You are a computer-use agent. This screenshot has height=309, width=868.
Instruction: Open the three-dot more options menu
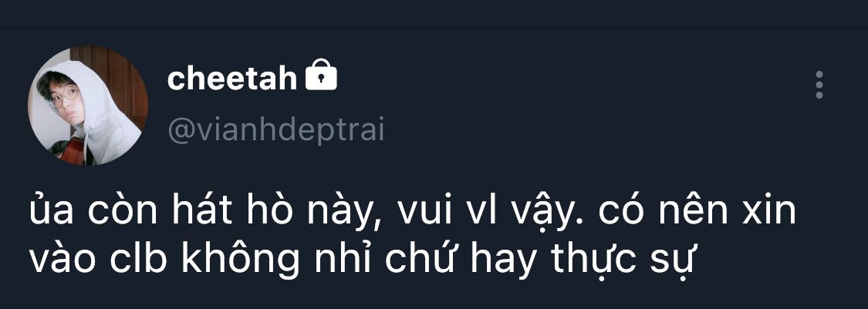pos(819,85)
